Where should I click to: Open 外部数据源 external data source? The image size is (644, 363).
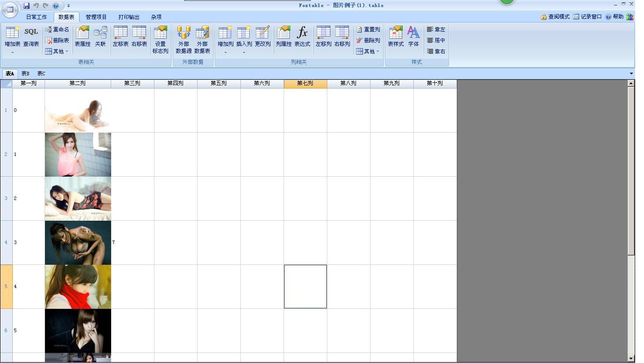coord(183,40)
